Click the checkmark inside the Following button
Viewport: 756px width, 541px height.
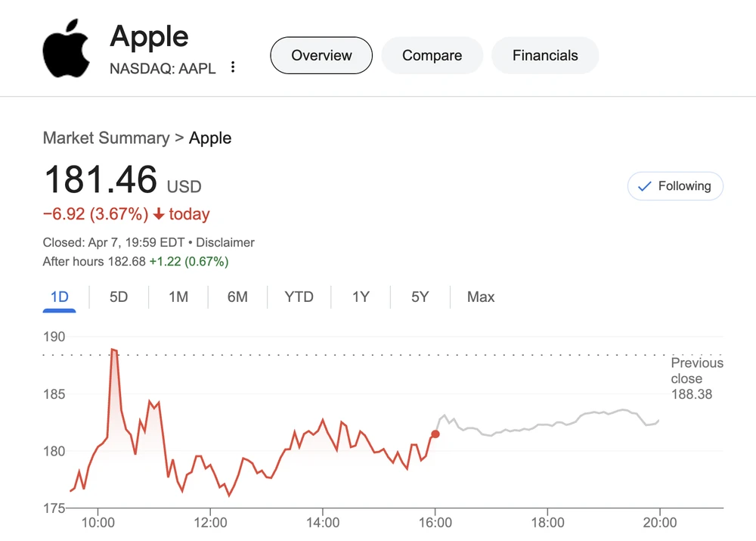(x=646, y=185)
